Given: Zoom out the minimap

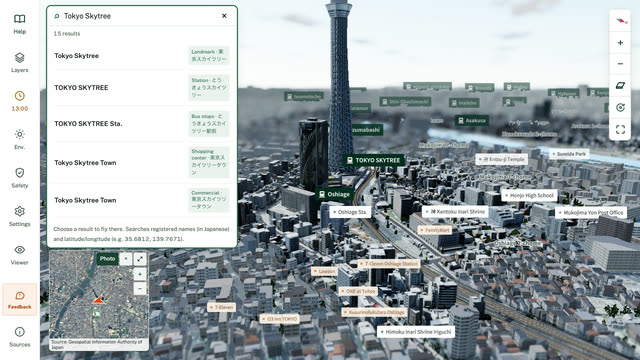Looking at the screenshot, I should 140,288.
